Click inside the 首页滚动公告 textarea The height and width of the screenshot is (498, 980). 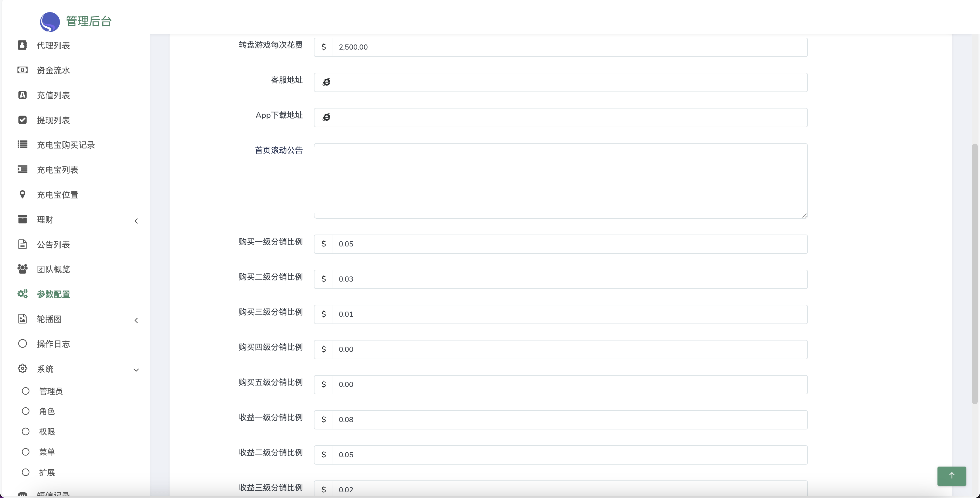(x=559, y=180)
